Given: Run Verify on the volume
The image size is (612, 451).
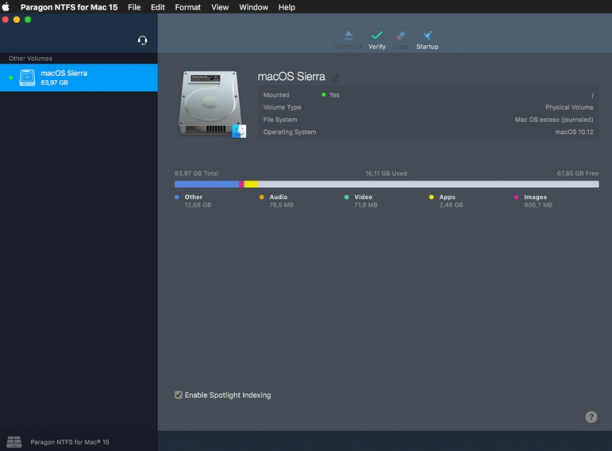Looking at the screenshot, I should click(x=377, y=40).
